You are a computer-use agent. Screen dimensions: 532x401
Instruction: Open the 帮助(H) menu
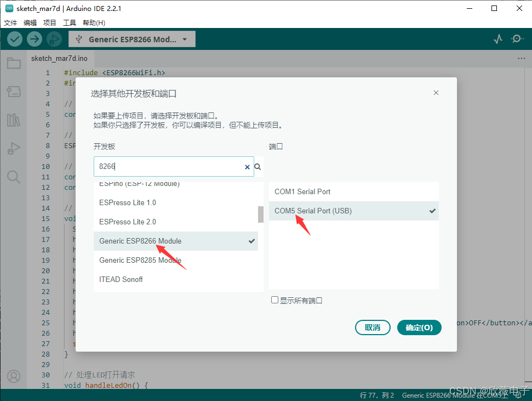click(94, 23)
